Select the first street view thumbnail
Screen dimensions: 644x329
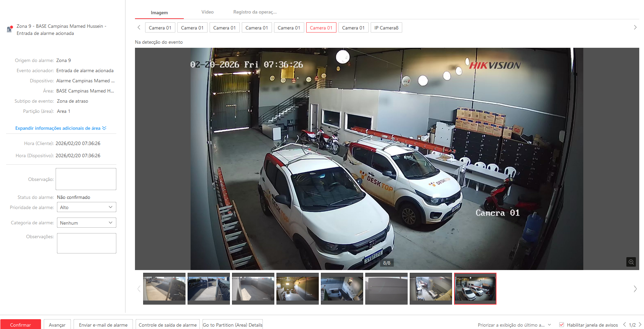click(x=164, y=289)
